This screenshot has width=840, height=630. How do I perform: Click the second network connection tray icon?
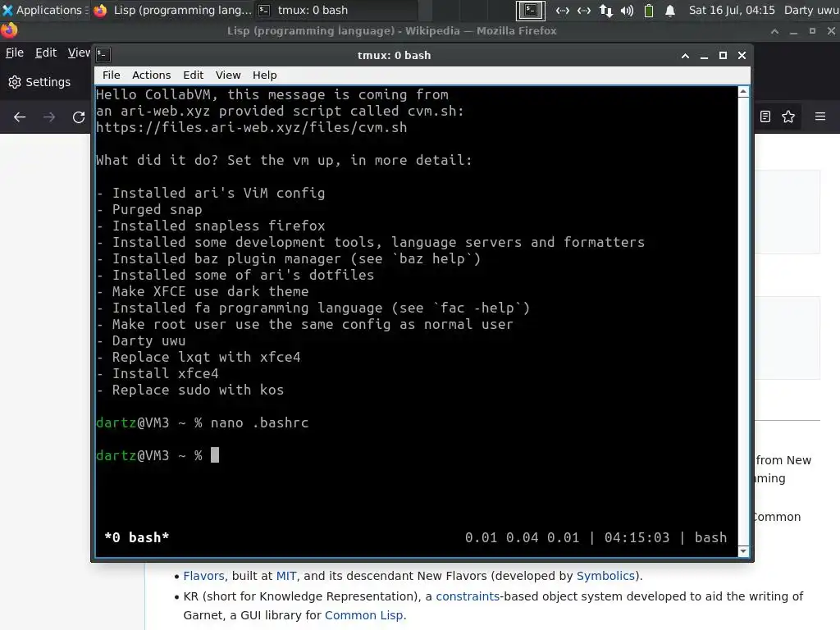tap(584, 10)
